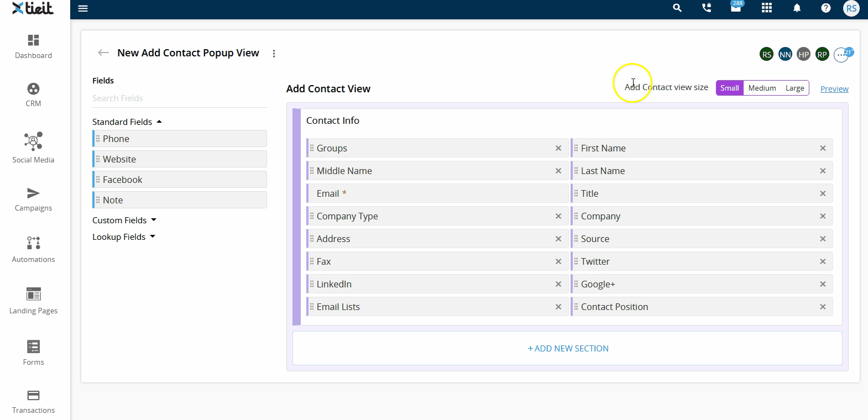Open the mail inbox with 288 badge
868x420 pixels.
[736, 8]
